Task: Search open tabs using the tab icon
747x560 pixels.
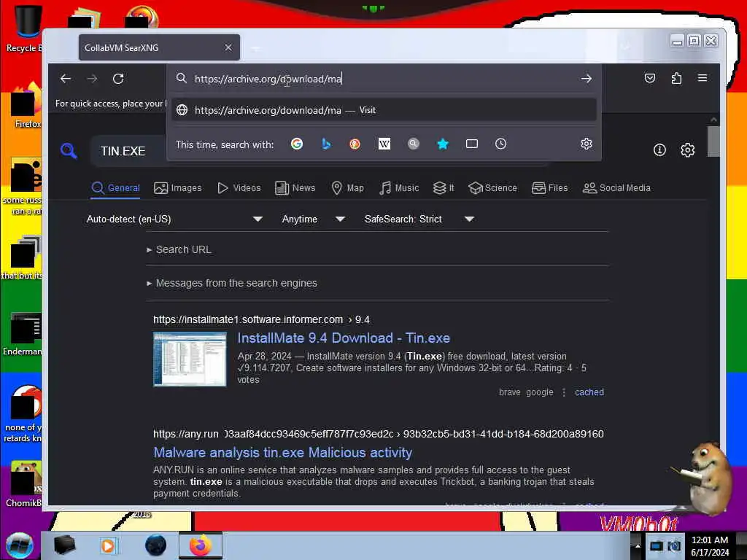Action: point(472,144)
